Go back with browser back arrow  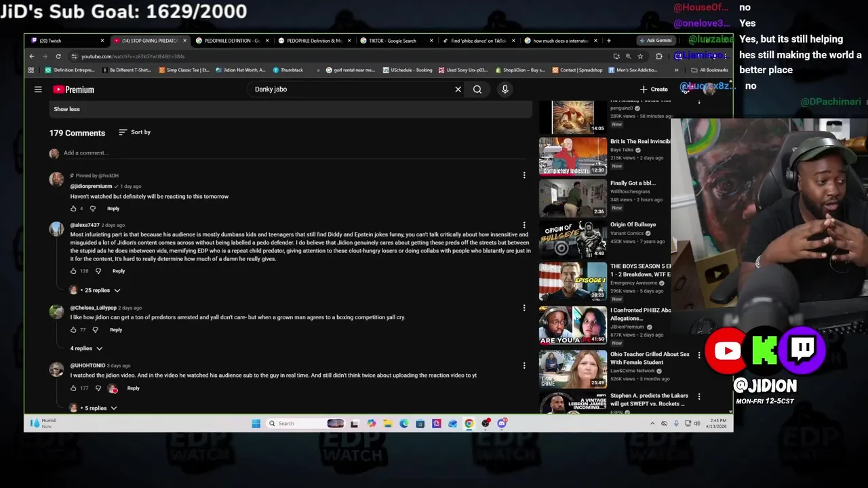(x=32, y=56)
